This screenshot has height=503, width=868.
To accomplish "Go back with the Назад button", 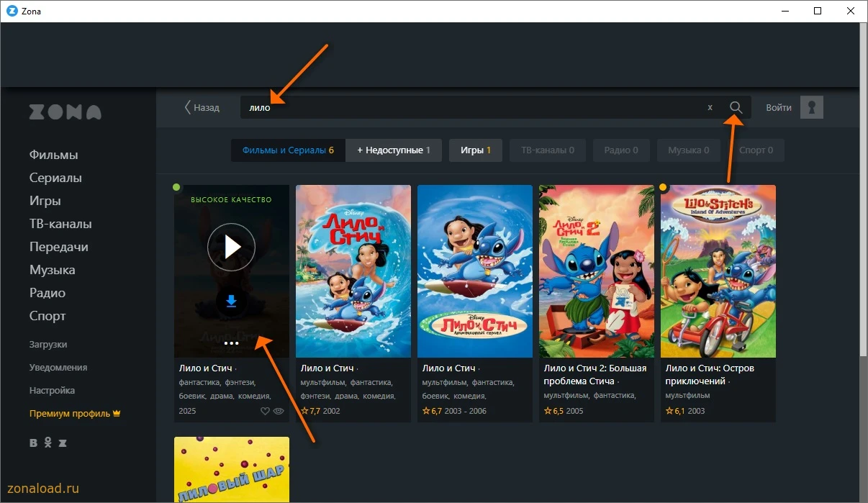I will (202, 107).
